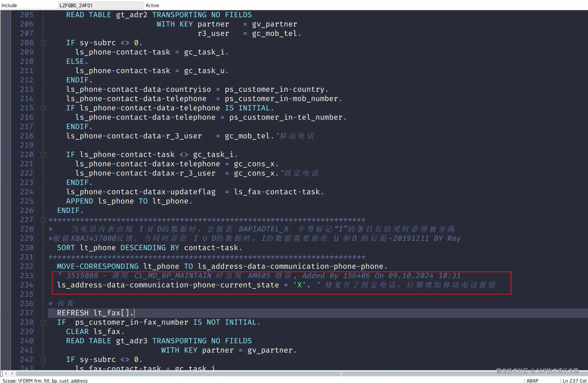Collapse the IF block at line 238
Viewport: 588px width, 383px height.
[43, 323]
